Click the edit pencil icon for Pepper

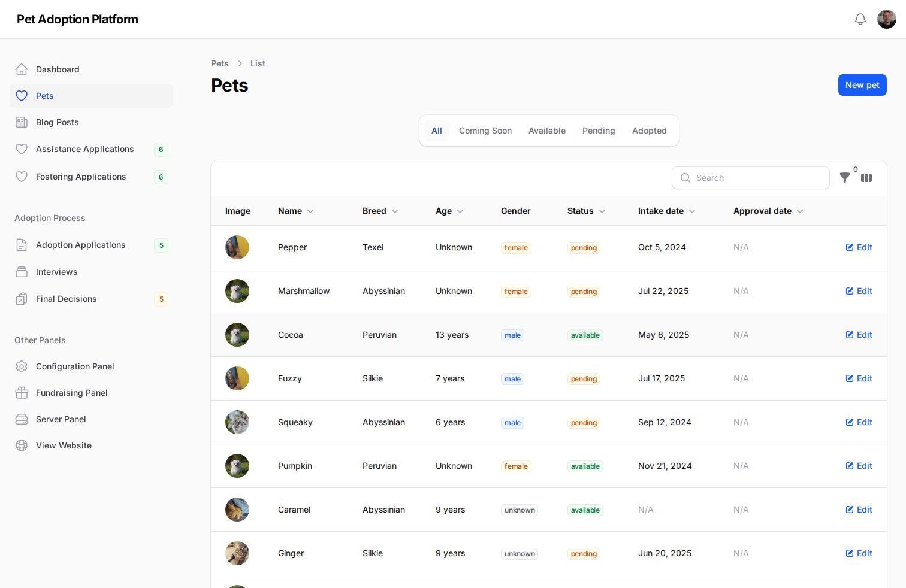click(850, 247)
